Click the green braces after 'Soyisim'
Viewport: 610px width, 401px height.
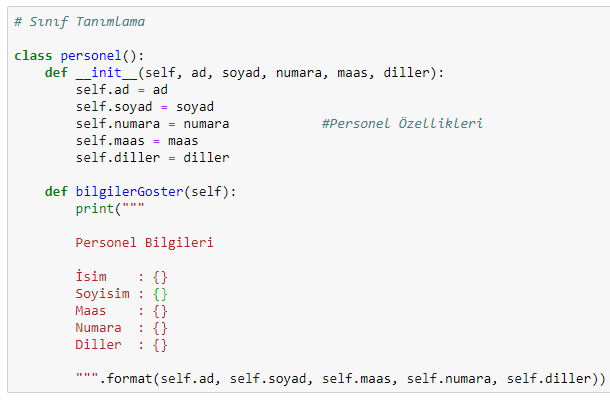pos(160,294)
